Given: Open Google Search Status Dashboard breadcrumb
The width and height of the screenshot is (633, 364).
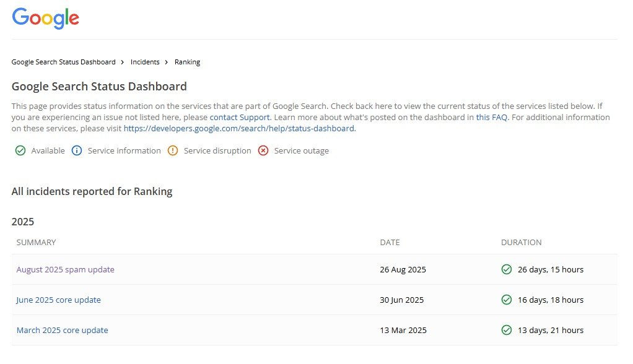Looking at the screenshot, I should pos(63,62).
